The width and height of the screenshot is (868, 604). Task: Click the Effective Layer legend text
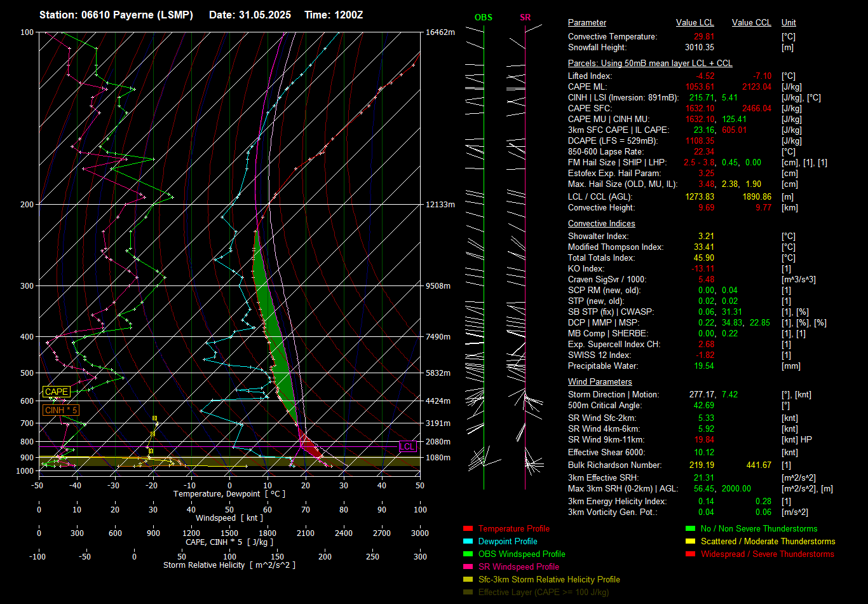click(x=543, y=593)
